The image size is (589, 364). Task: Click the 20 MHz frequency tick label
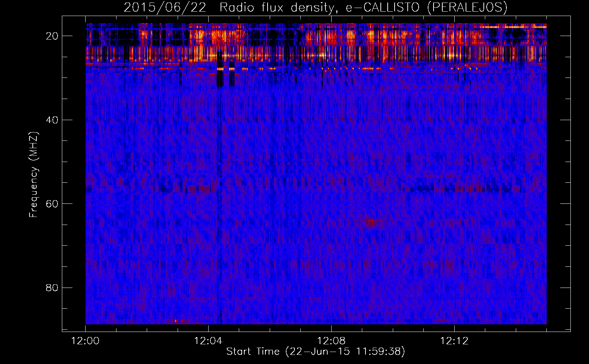52,36
